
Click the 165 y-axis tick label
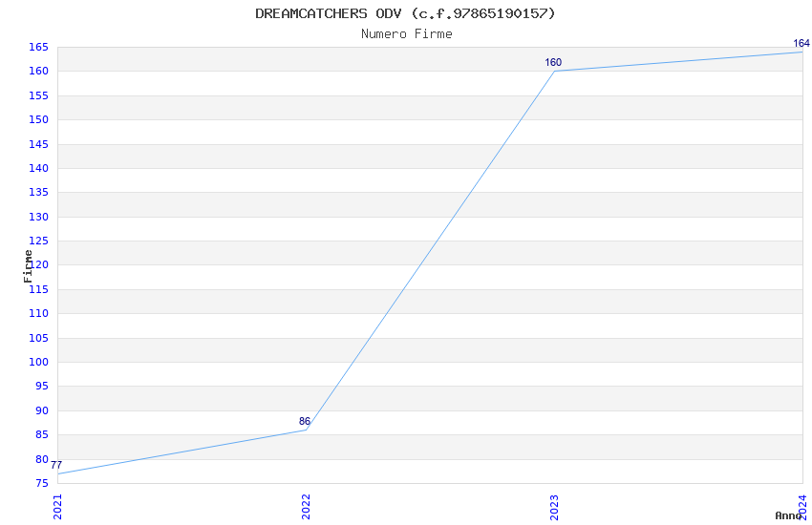39,47
